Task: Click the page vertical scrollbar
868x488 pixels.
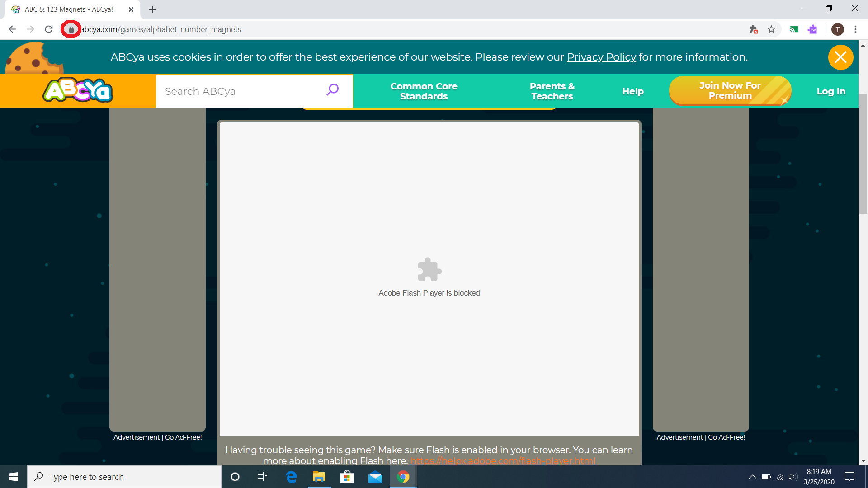Action: point(863,154)
